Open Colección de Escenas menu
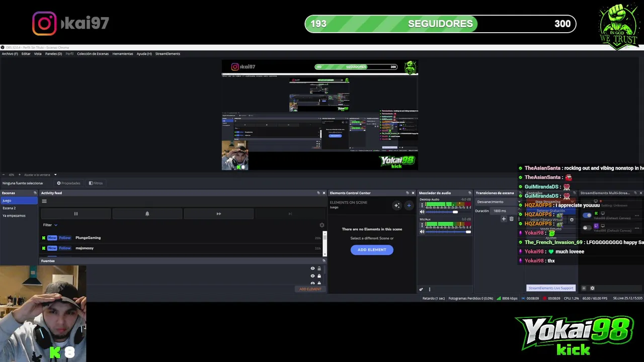The height and width of the screenshot is (362, 644). tap(93, 54)
